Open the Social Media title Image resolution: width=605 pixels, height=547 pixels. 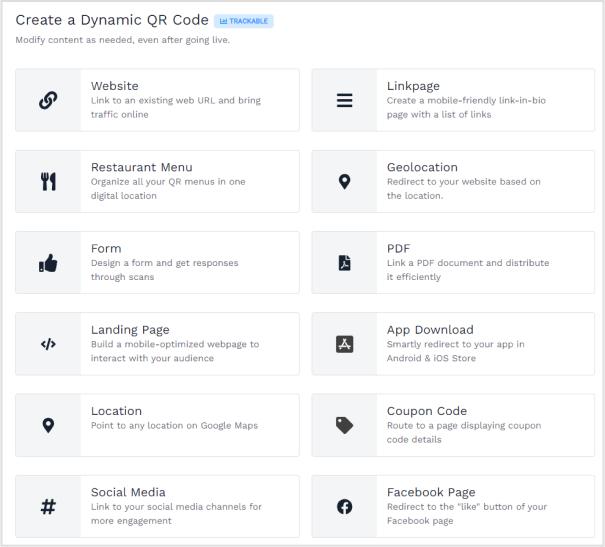pos(128,493)
